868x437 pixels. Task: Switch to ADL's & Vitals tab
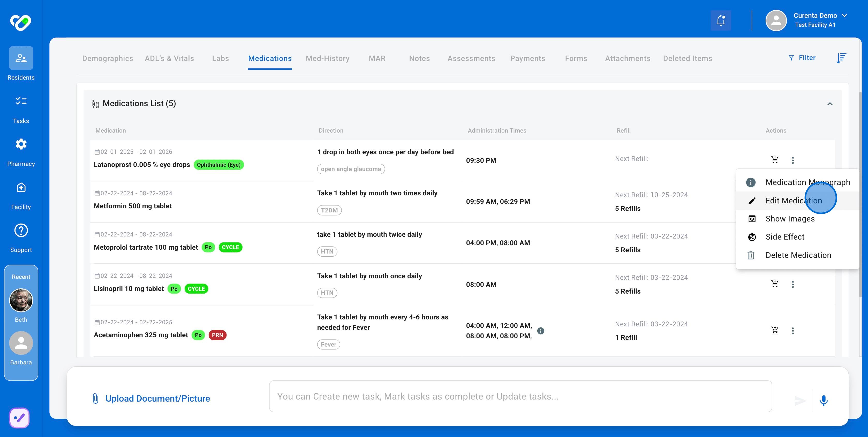[169, 58]
